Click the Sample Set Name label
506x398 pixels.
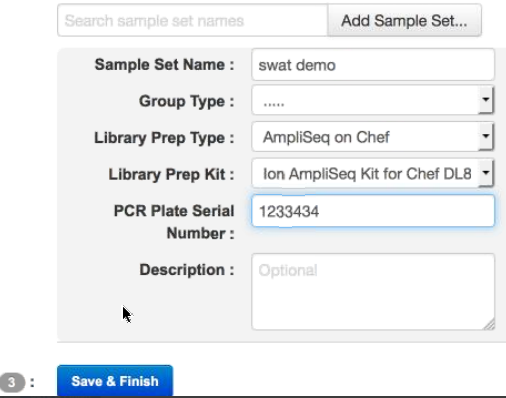164,65
